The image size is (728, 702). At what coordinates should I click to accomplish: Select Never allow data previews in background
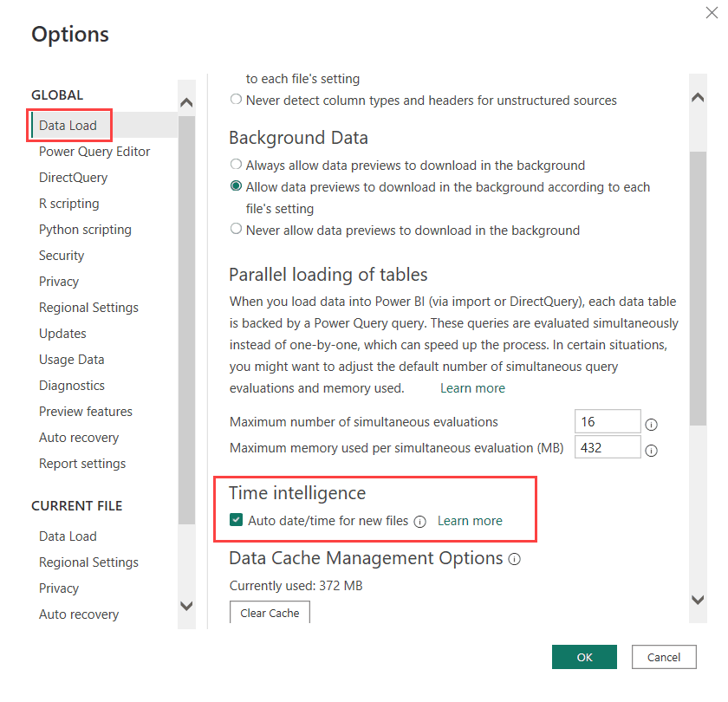pos(236,229)
